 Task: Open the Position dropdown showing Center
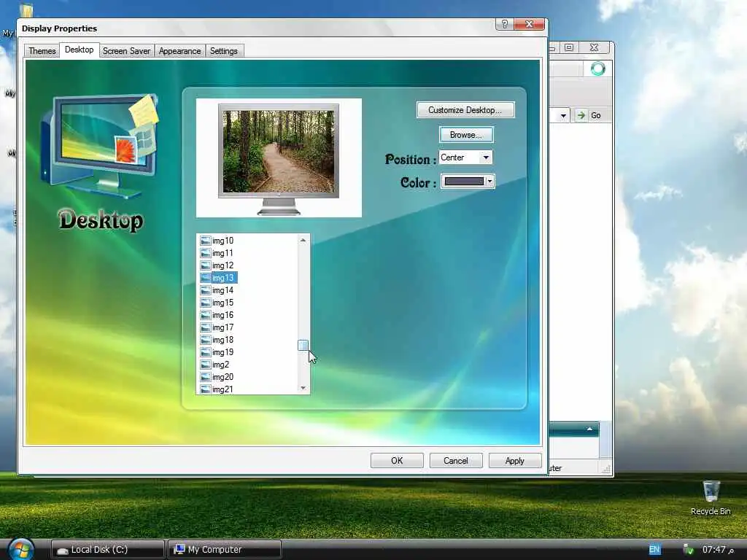tap(465, 157)
